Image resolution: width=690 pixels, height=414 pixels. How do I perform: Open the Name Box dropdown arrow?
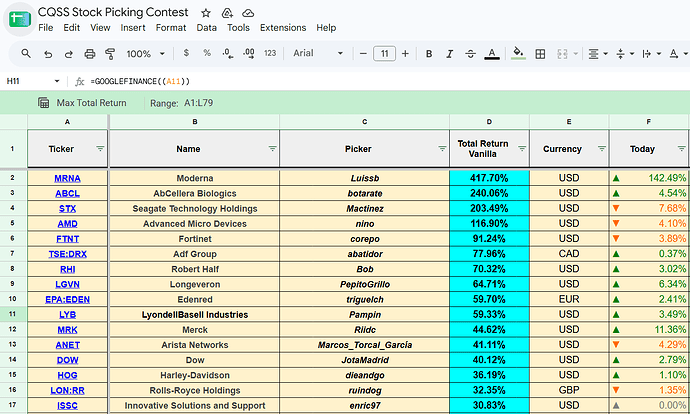(x=57, y=81)
